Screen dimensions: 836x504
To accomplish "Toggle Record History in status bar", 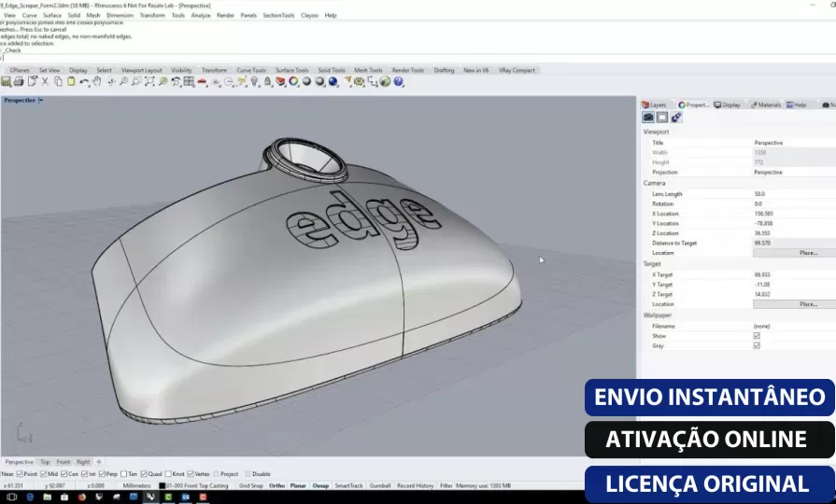I will [416, 486].
